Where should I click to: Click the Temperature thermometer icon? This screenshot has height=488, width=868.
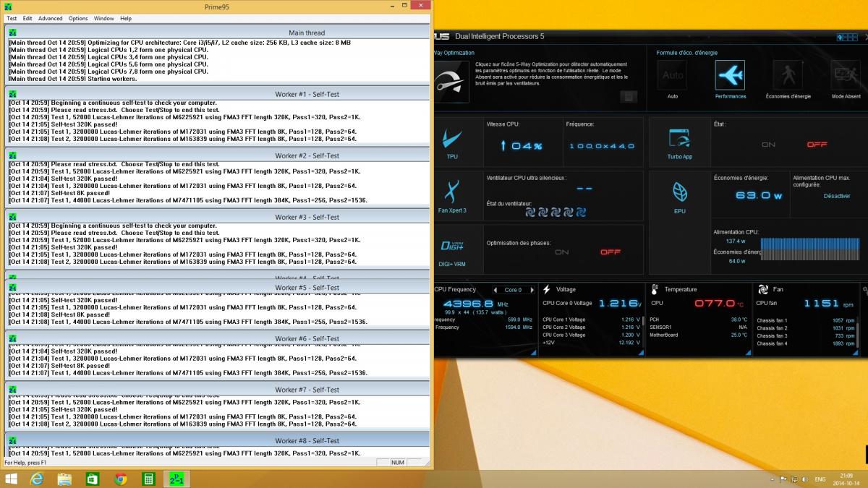(x=655, y=289)
